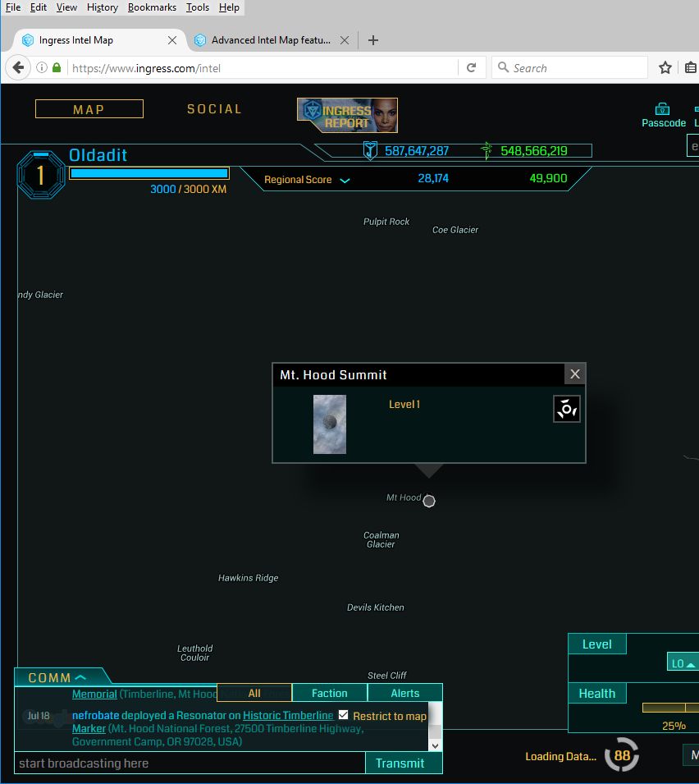Switch to the Faction comm tab
The width and height of the screenshot is (699, 784).
329,693
